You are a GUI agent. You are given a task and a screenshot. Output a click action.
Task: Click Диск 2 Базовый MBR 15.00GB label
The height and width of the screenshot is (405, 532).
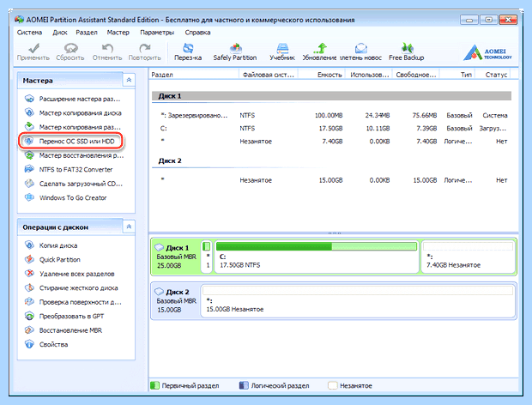pos(176,300)
